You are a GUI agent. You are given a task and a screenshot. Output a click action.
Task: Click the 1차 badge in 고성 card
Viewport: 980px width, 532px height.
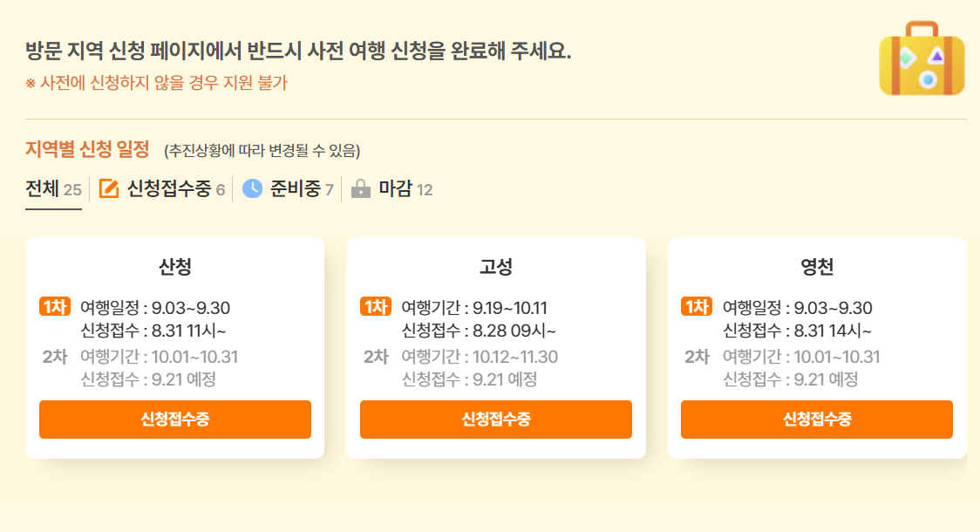376,307
